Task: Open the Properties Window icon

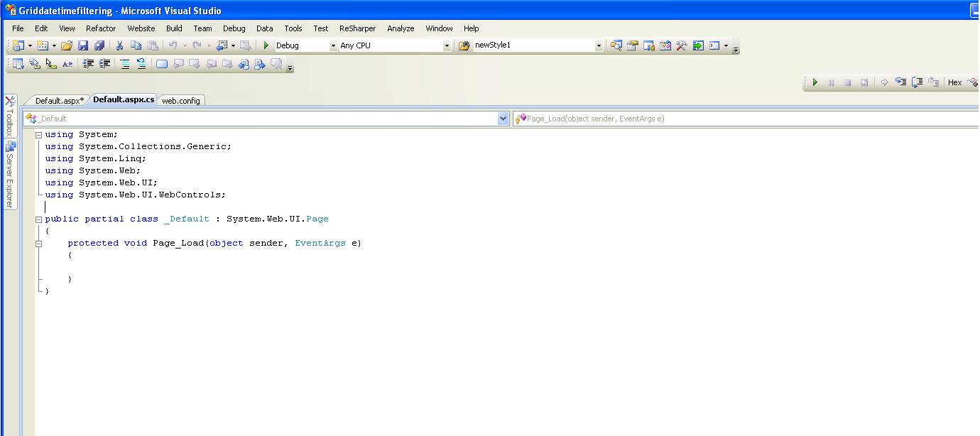Action: (x=633, y=45)
